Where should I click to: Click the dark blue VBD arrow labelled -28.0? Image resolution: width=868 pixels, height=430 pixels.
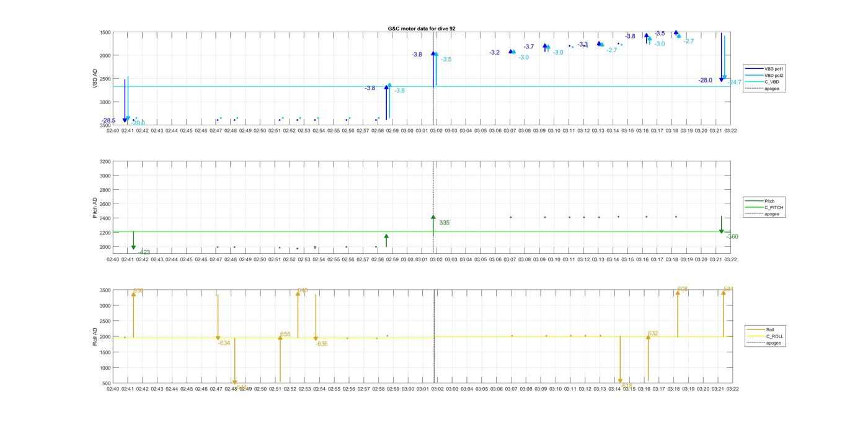pyautogui.click(x=721, y=57)
